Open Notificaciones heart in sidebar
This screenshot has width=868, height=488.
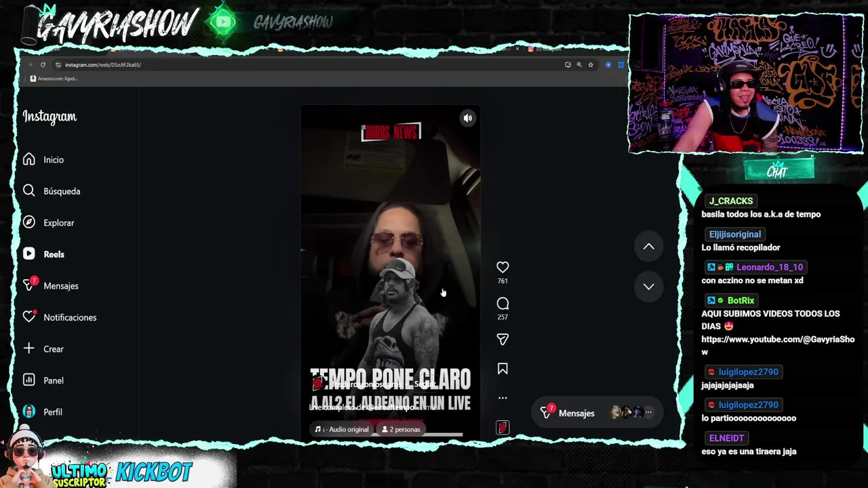(x=60, y=317)
